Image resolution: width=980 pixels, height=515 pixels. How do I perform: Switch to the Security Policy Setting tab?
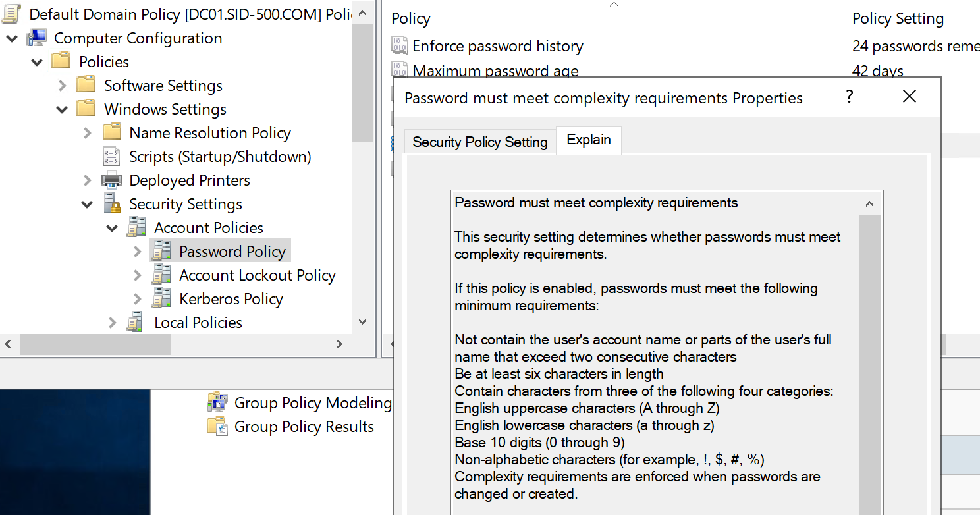pyautogui.click(x=478, y=141)
